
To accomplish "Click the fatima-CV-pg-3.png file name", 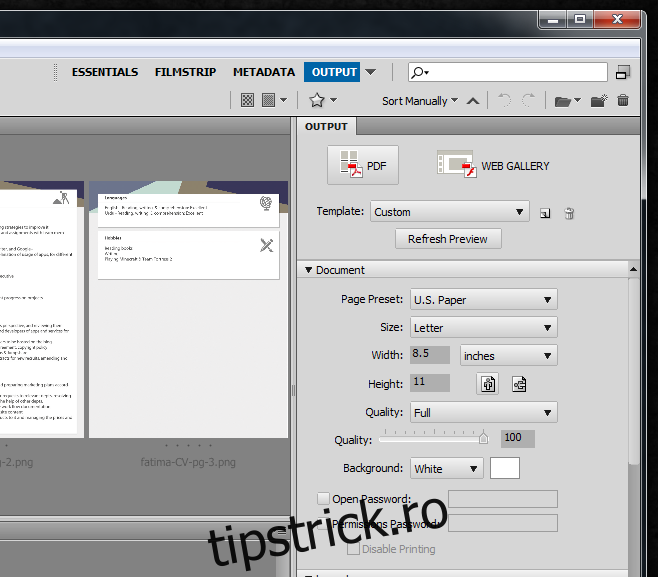I will [x=188, y=462].
